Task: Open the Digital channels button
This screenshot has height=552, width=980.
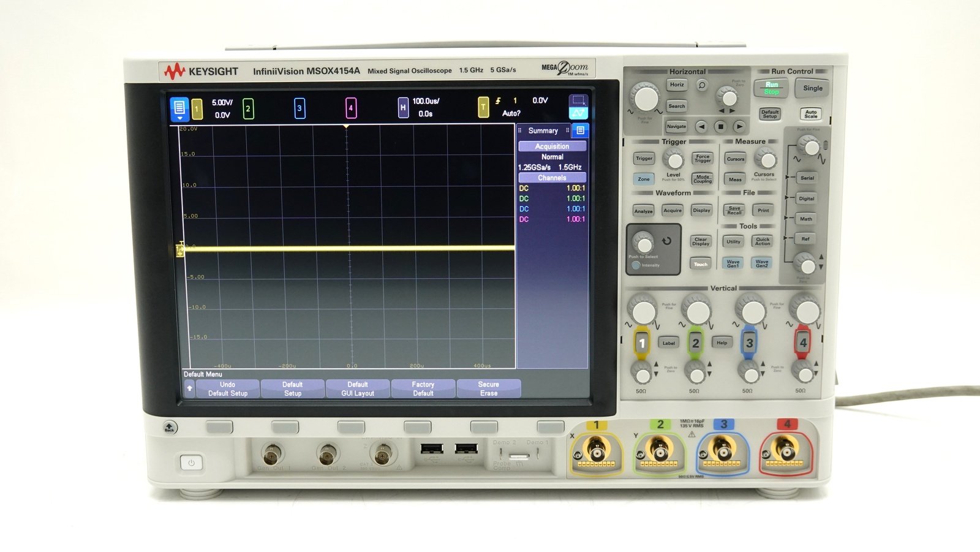Action: [x=807, y=198]
